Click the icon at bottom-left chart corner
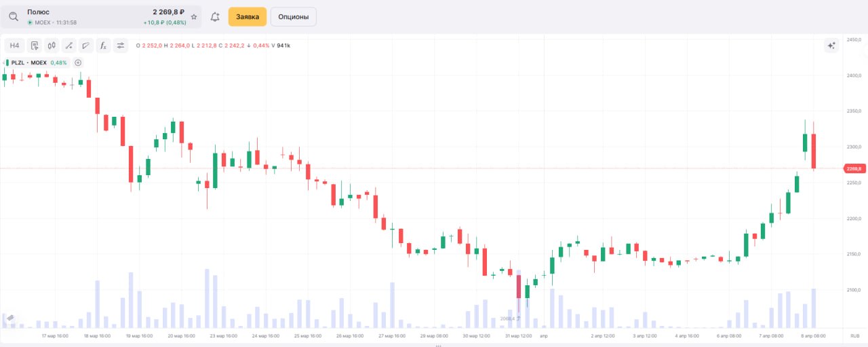The image size is (868, 347). coord(9,317)
